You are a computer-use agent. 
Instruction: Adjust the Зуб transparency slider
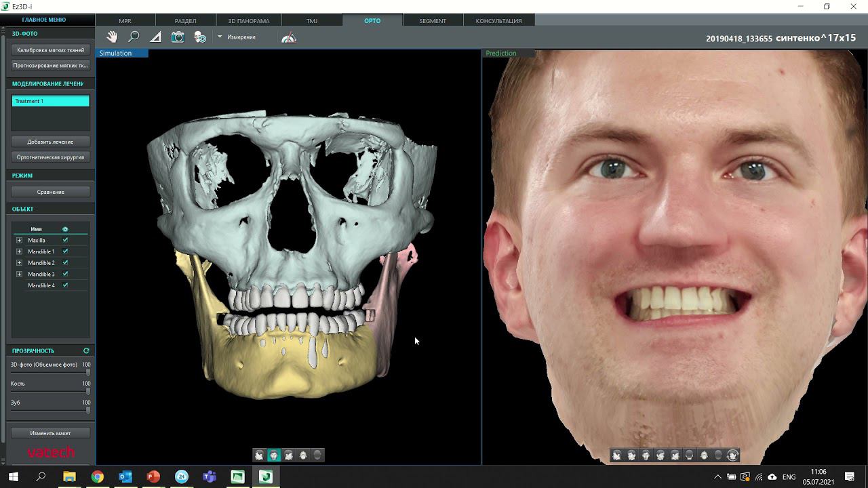point(87,411)
